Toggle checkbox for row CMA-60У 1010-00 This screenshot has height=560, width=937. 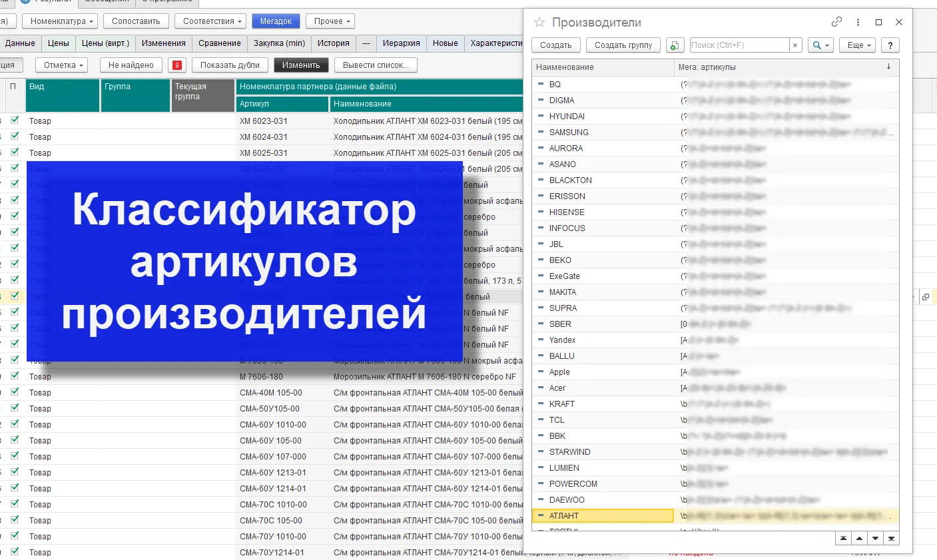[x=15, y=424]
